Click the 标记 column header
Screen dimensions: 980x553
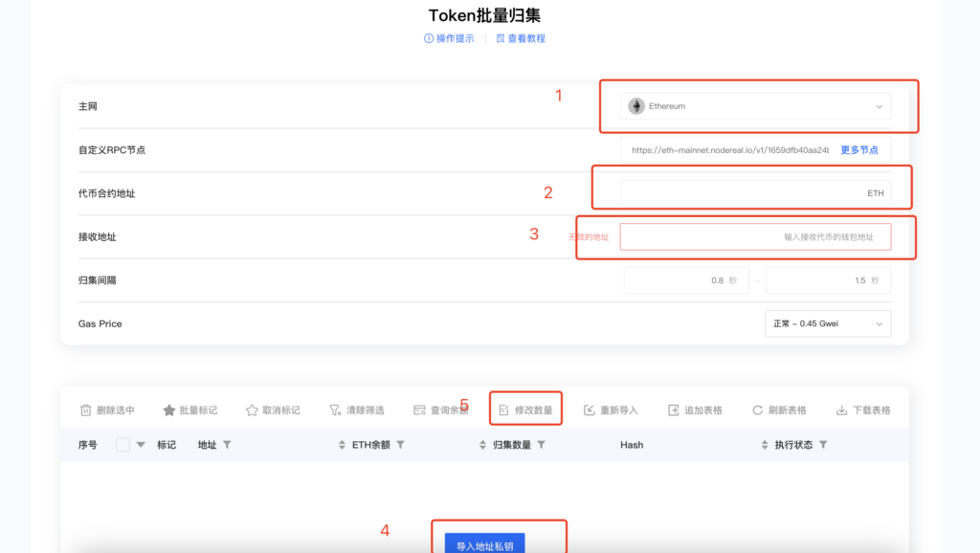(167, 445)
